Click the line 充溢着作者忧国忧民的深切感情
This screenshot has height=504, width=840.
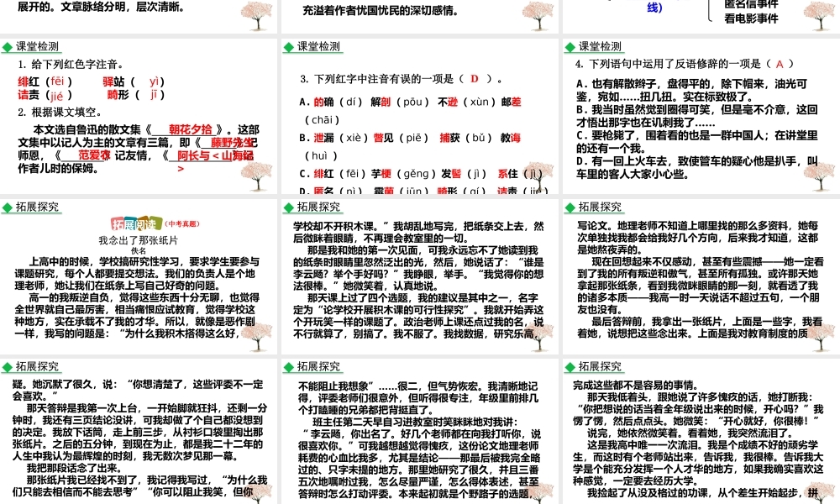[x=381, y=10]
